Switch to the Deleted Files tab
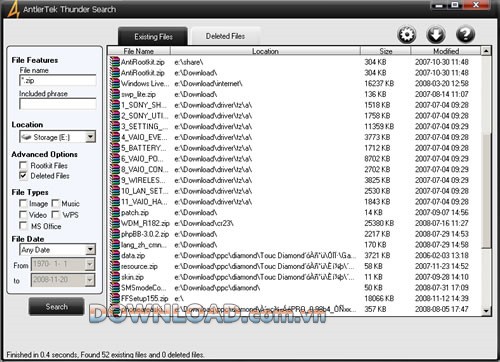The height and width of the screenshot is (362, 500). click(x=225, y=36)
